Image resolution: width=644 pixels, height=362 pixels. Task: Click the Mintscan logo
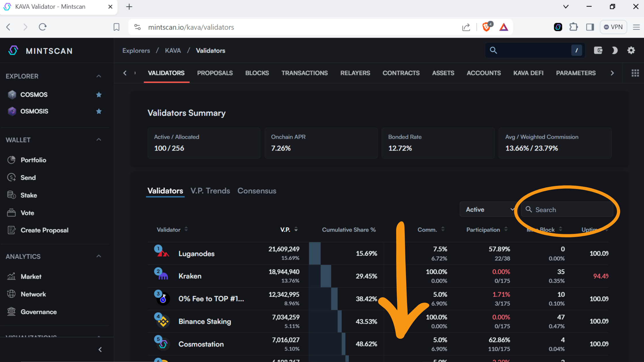[40, 51]
